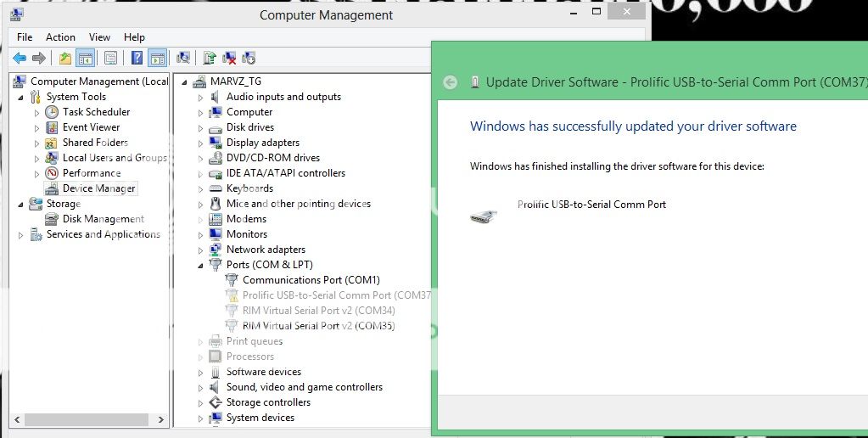Image resolution: width=868 pixels, height=438 pixels.
Task: Select Mice and other pointing devices
Action: pos(299,204)
